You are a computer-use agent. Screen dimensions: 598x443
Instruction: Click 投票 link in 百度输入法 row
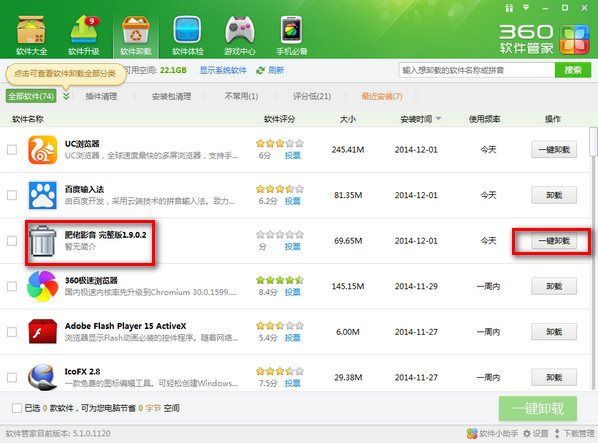point(293,201)
